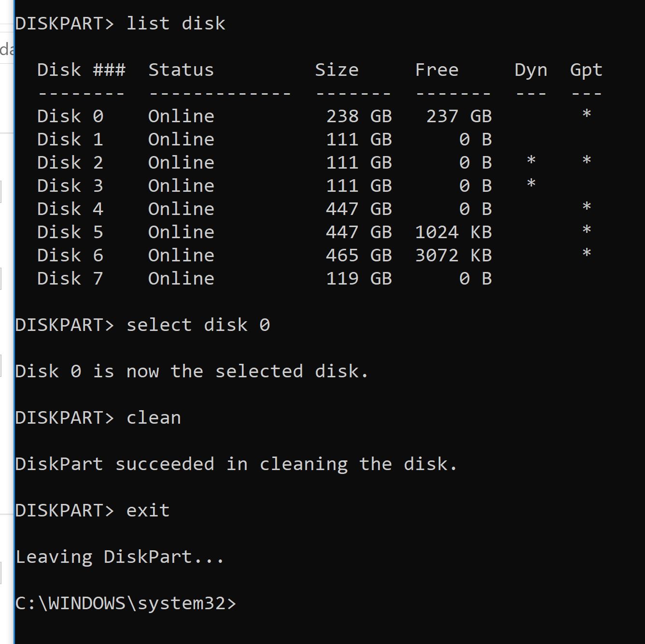Click the Free column header
645x644 pixels.
tap(437, 70)
